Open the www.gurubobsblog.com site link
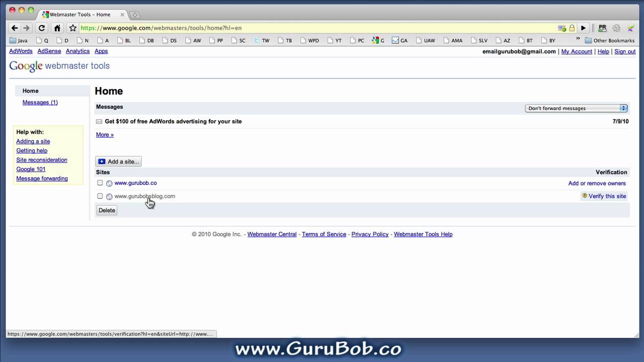This screenshot has width=644, height=362. (145, 196)
